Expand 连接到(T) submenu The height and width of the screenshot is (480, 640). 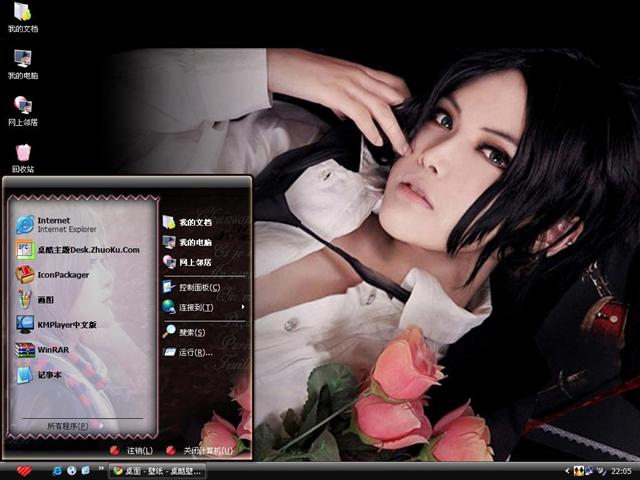pos(204,307)
